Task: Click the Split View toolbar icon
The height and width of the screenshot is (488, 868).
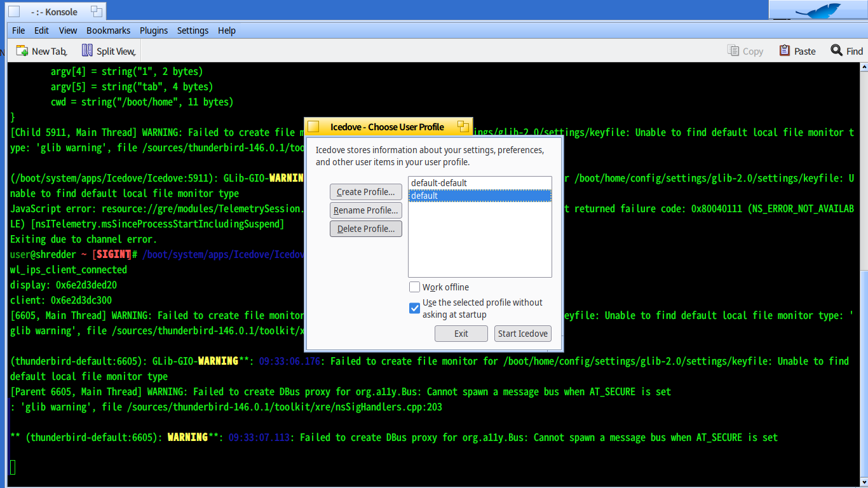Action: coord(87,51)
